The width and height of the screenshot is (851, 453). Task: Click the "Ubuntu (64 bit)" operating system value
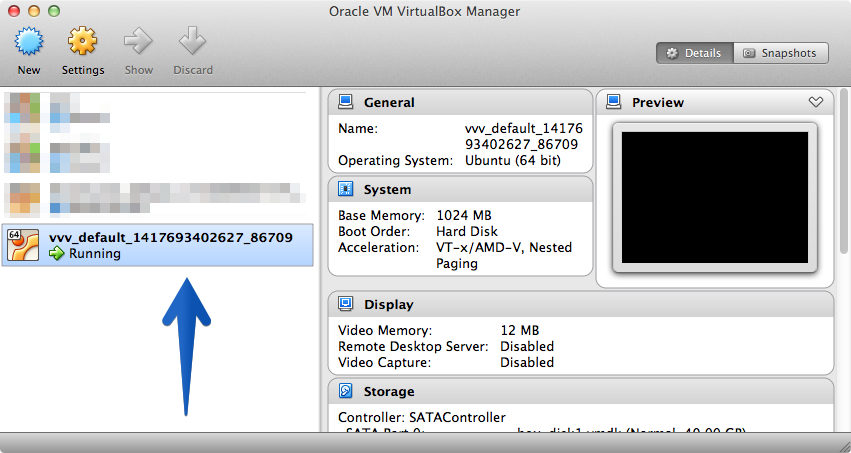[x=513, y=161]
